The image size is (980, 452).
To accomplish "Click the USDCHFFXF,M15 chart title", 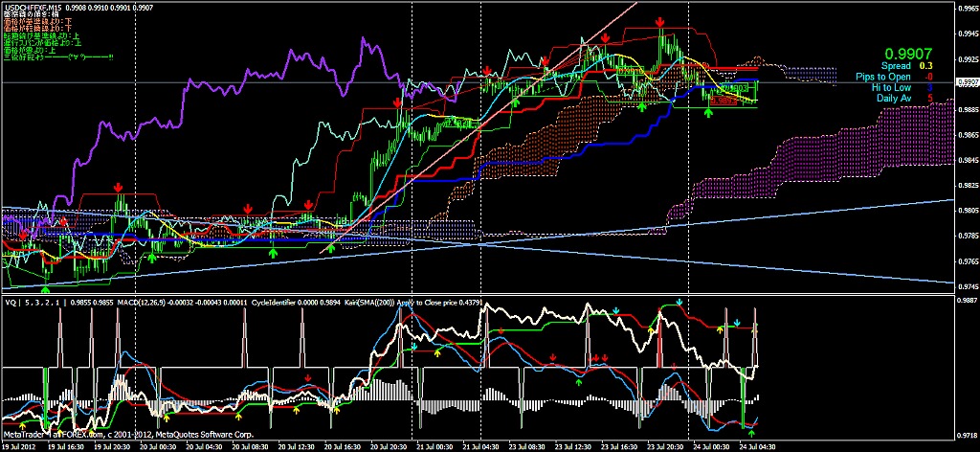I will pyautogui.click(x=32, y=8).
